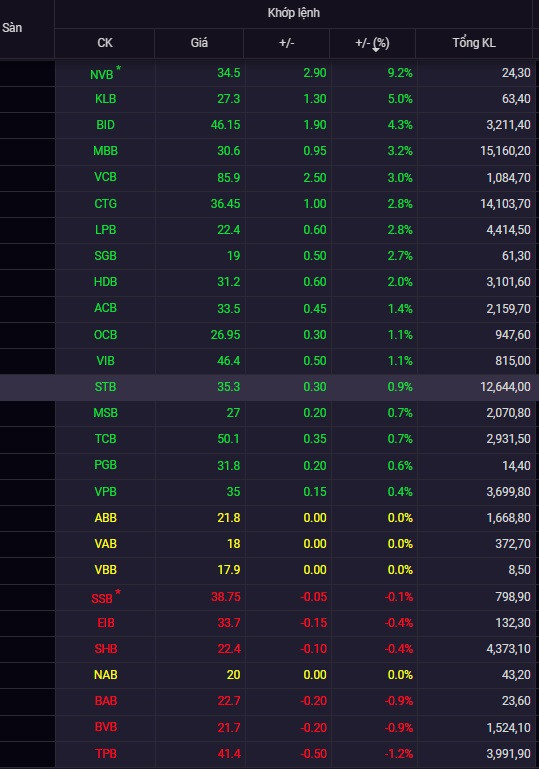539x769 pixels.
Task: Open the KLB stock symbol
Action: pyautogui.click(x=105, y=99)
